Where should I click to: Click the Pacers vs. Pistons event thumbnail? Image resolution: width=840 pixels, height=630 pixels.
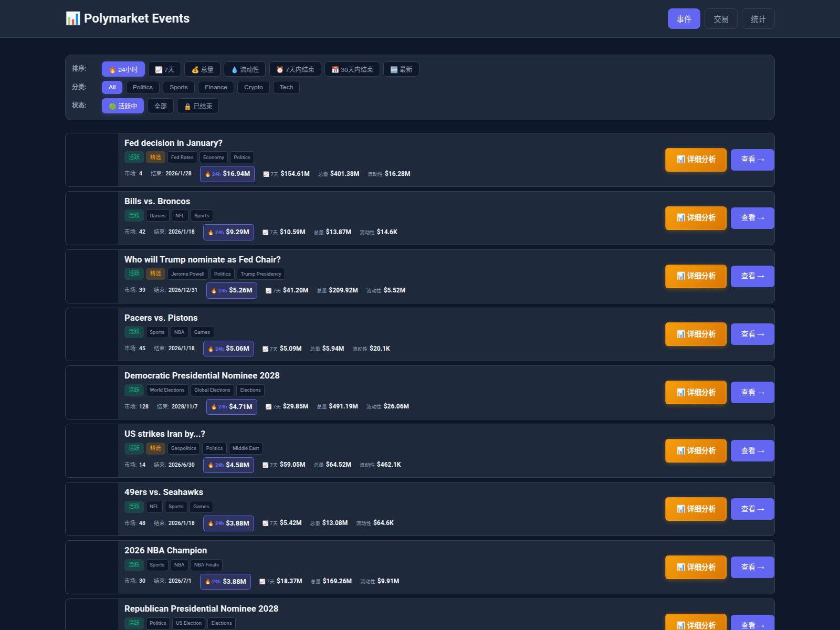point(92,334)
